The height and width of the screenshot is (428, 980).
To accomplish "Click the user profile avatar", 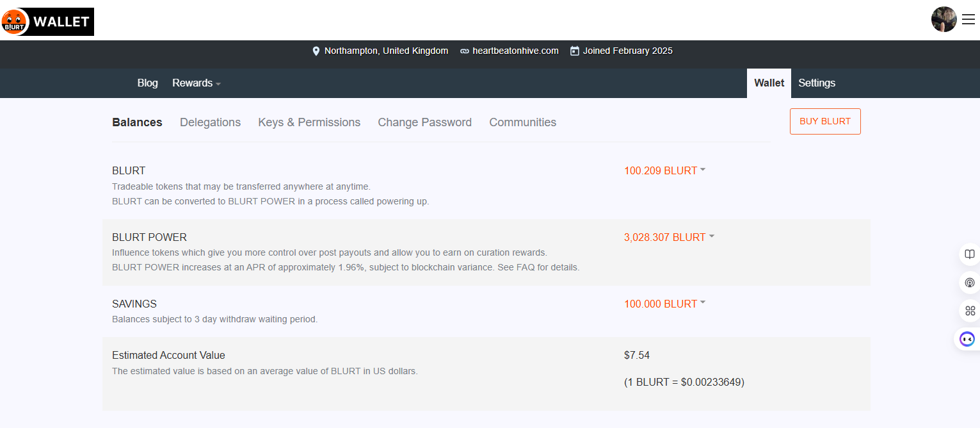I will coord(944,19).
